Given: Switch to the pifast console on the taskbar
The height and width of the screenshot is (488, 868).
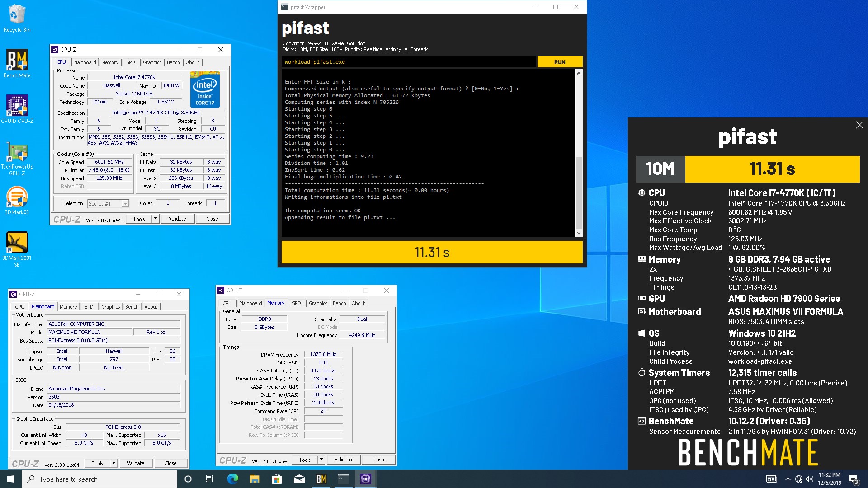Looking at the screenshot, I should (x=344, y=479).
